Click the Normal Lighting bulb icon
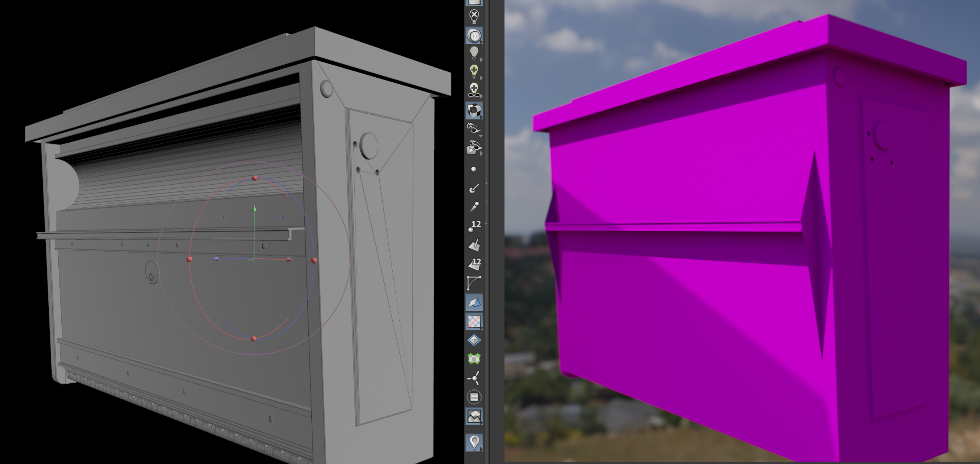The width and height of the screenshot is (980, 464). (x=474, y=53)
